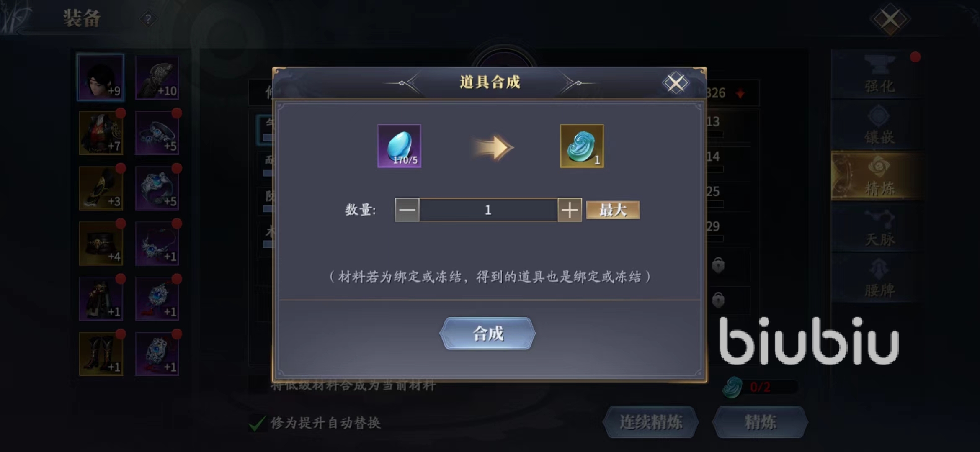Open the 强化 tab
Image resolution: width=980 pixels, height=452 pixels.
pyautogui.click(x=879, y=75)
